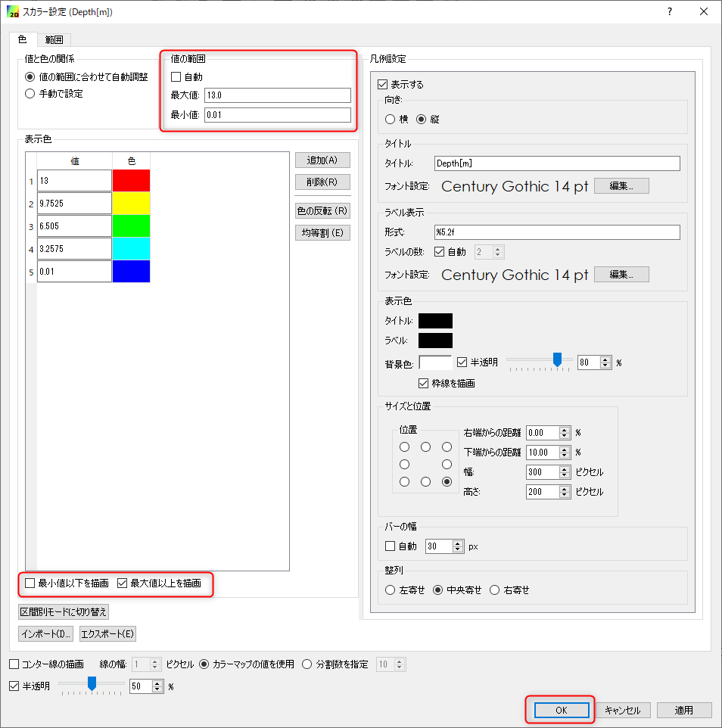Click the 幅 width field 300

coord(543,472)
